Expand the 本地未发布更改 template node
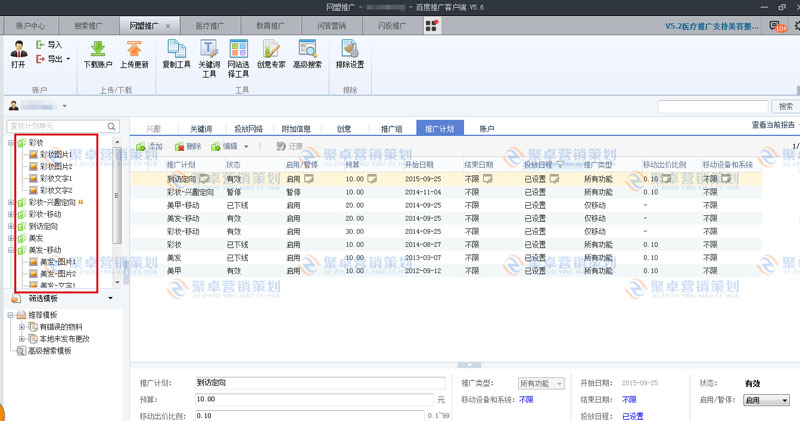800x421 pixels. point(21,339)
